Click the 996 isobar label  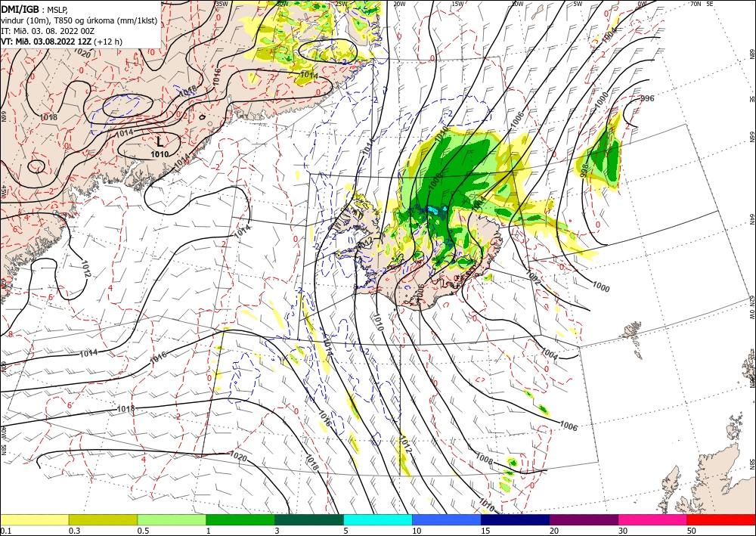[x=647, y=98]
